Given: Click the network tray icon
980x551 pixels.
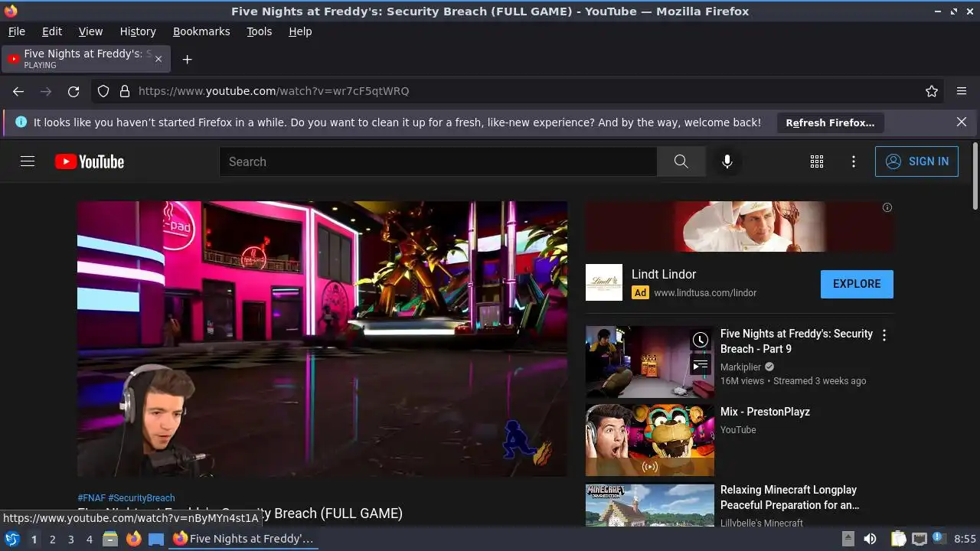Looking at the screenshot, I should [920, 539].
